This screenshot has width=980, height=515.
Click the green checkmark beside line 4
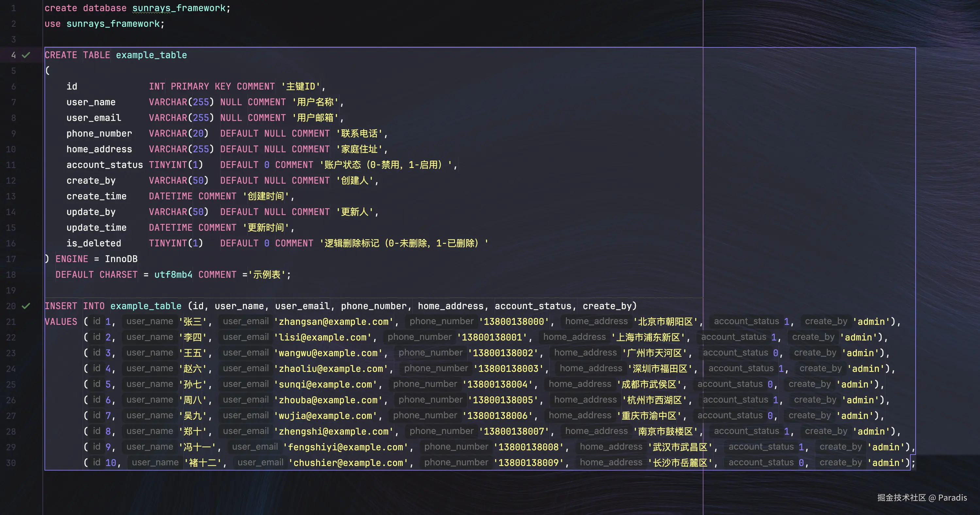click(x=26, y=55)
